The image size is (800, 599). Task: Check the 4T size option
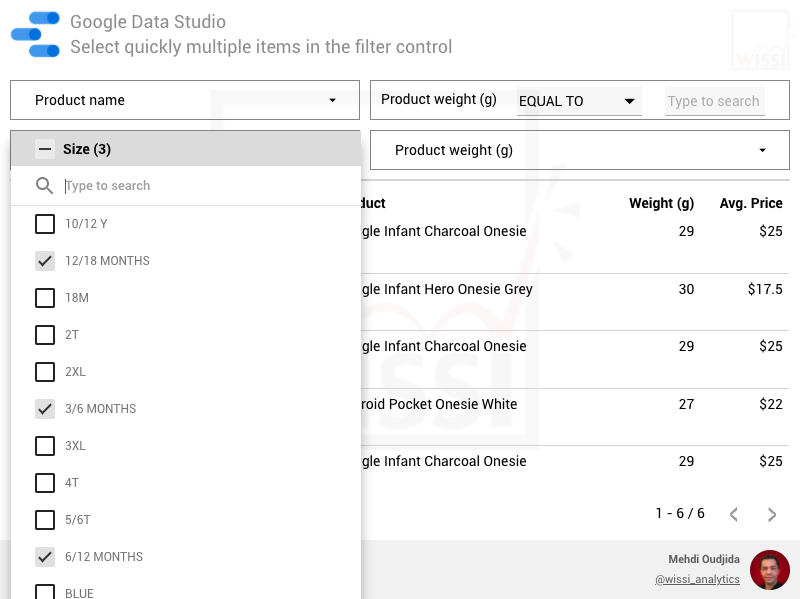(45, 483)
